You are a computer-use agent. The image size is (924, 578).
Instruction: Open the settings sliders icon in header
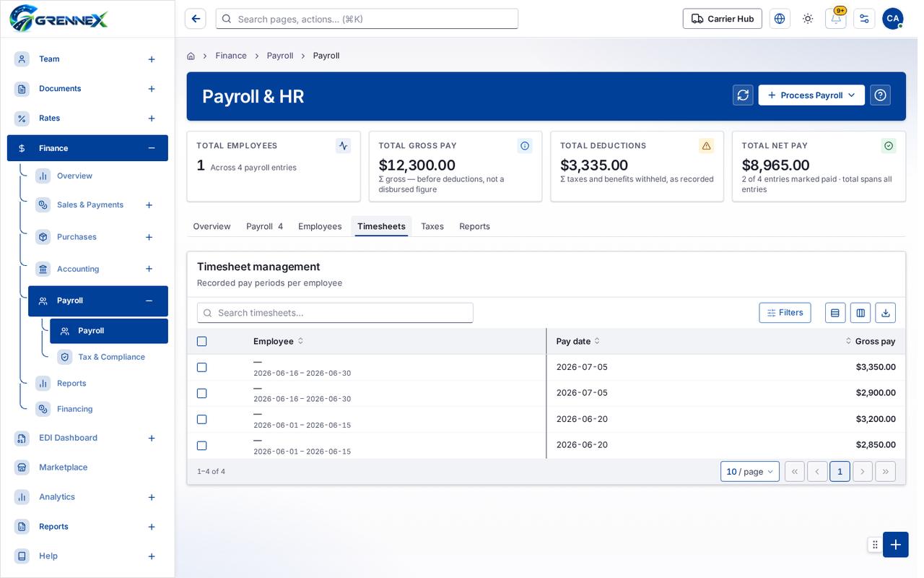click(864, 19)
